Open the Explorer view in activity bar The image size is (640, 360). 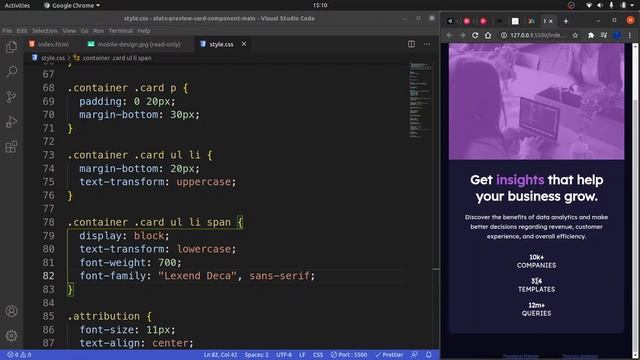pos(11,47)
